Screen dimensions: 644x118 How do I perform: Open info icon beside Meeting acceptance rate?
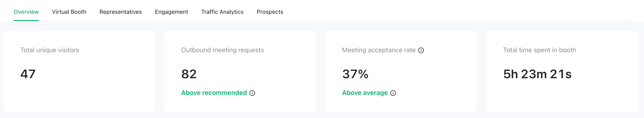[421, 50]
